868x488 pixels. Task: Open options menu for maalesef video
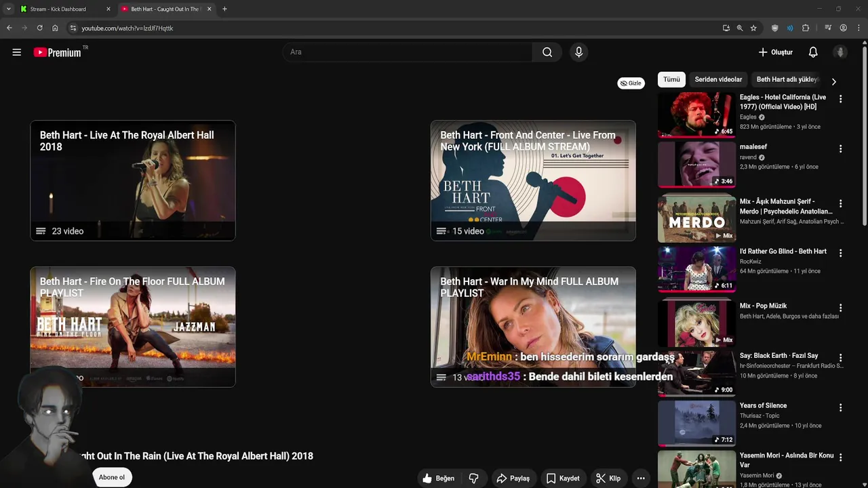click(x=840, y=148)
